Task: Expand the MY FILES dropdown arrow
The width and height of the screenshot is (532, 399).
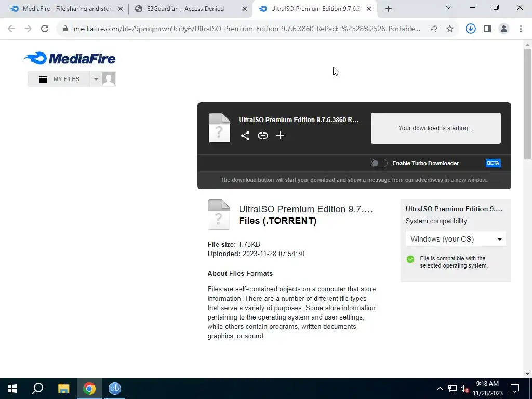Action: pos(96,79)
